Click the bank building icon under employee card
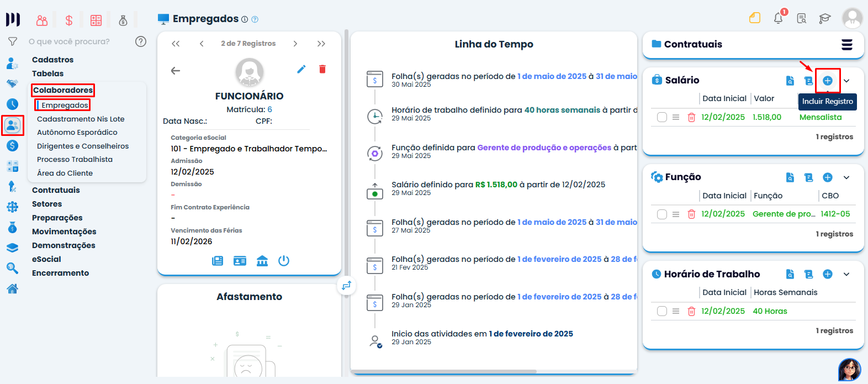 click(262, 261)
